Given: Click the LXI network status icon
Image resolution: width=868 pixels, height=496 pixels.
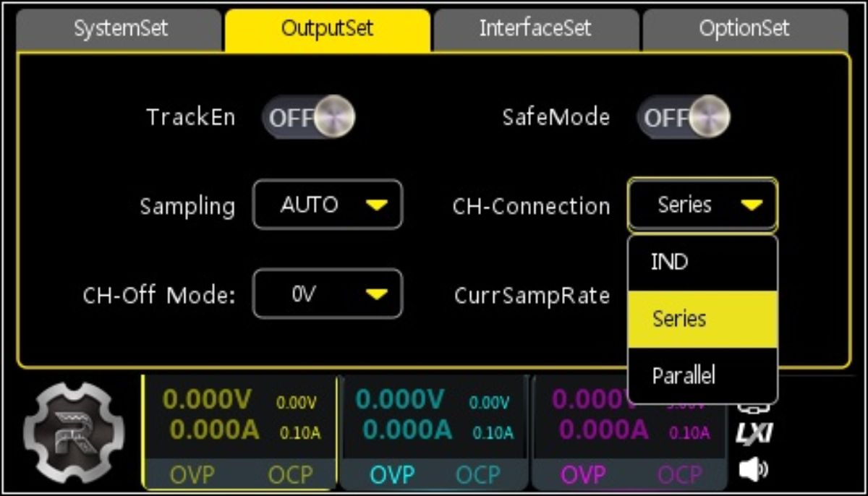Looking at the screenshot, I should [754, 434].
